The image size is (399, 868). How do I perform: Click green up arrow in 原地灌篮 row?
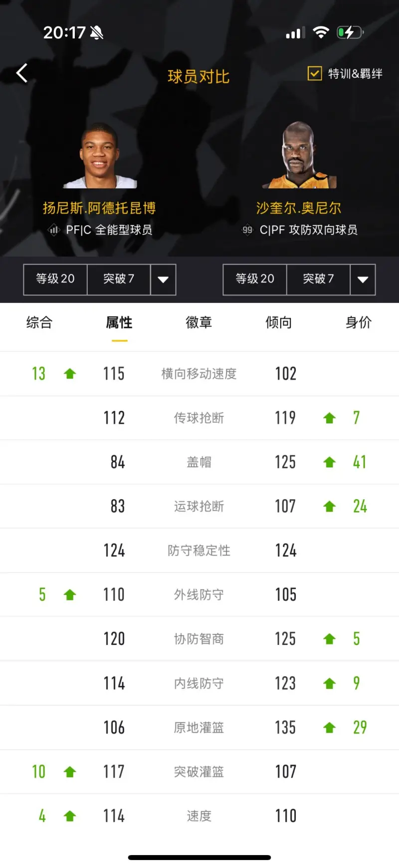(x=329, y=728)
